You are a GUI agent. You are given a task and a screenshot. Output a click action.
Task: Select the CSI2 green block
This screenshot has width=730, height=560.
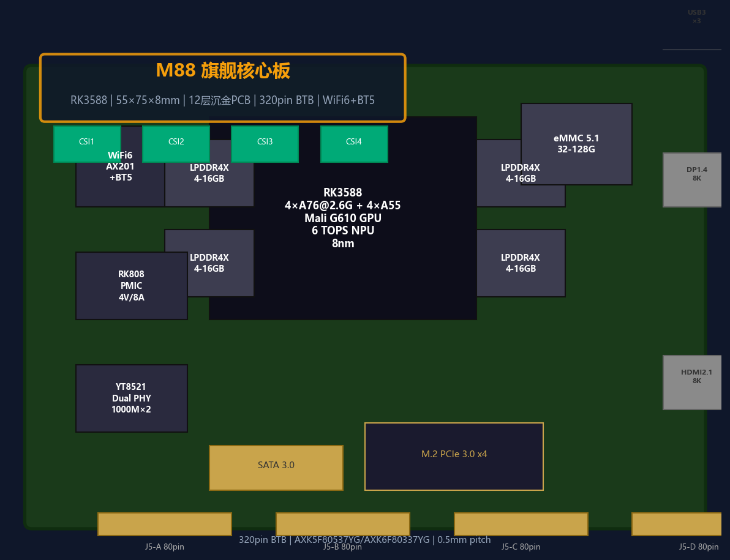click(176, 144)
